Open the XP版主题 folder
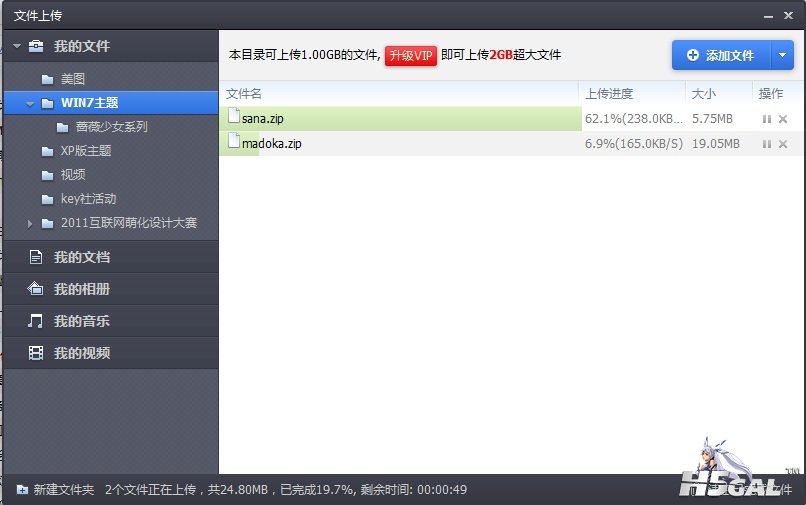 (x=85, y=151)
